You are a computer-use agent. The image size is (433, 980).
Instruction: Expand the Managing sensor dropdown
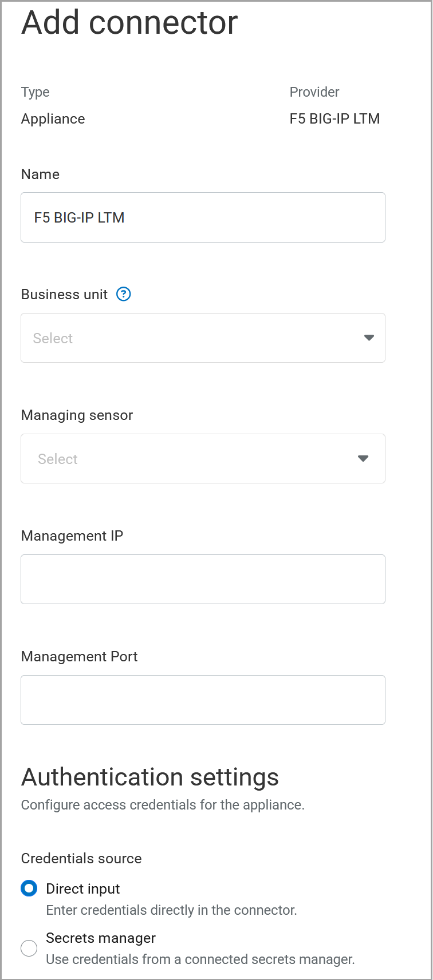(203, 458)
